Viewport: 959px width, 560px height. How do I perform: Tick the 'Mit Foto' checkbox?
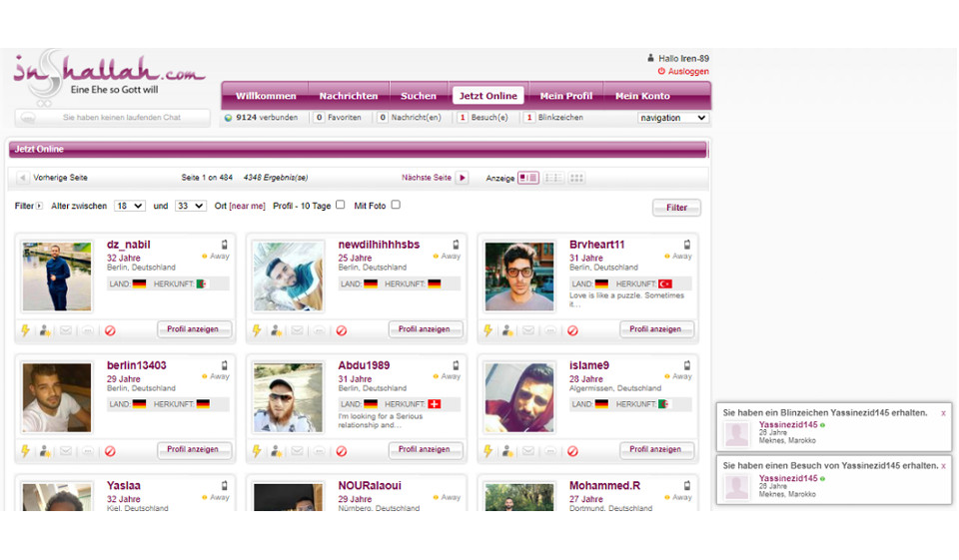click(x=396, y=205)
